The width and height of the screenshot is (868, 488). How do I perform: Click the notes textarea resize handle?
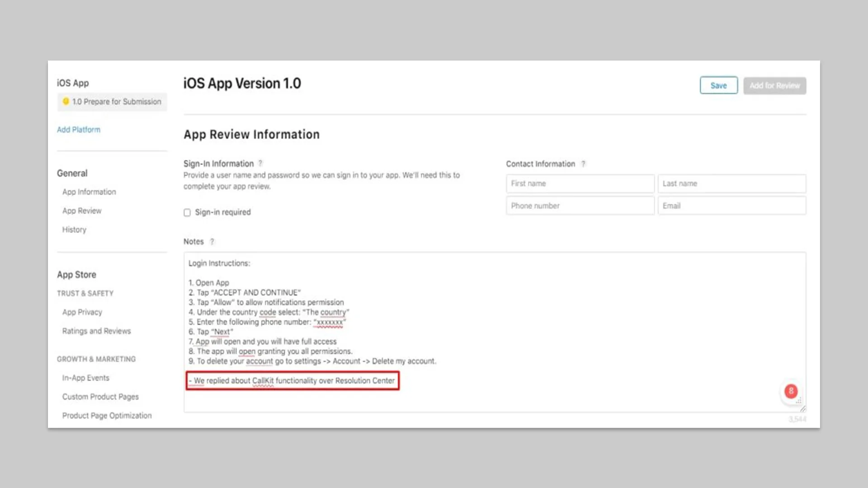tap(803, 409)
